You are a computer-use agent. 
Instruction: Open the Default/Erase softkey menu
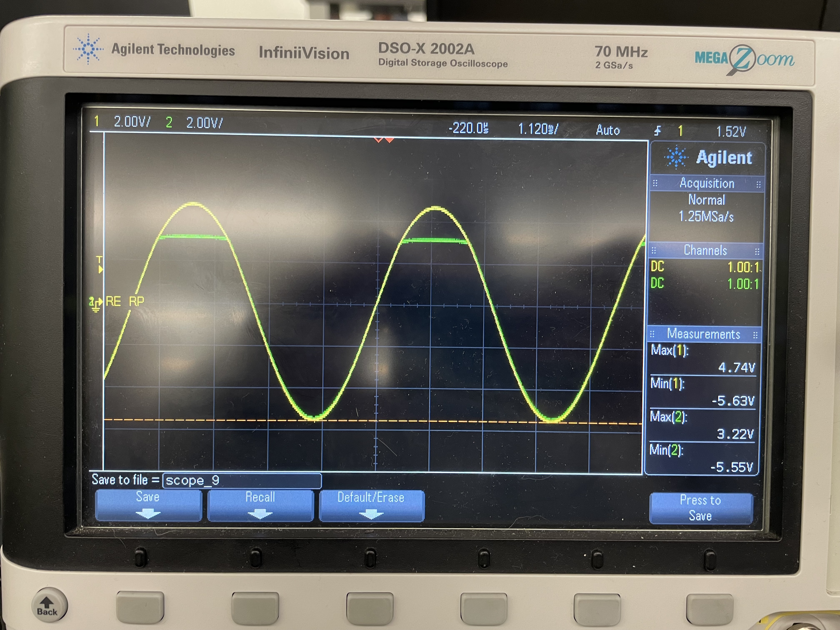371,505
